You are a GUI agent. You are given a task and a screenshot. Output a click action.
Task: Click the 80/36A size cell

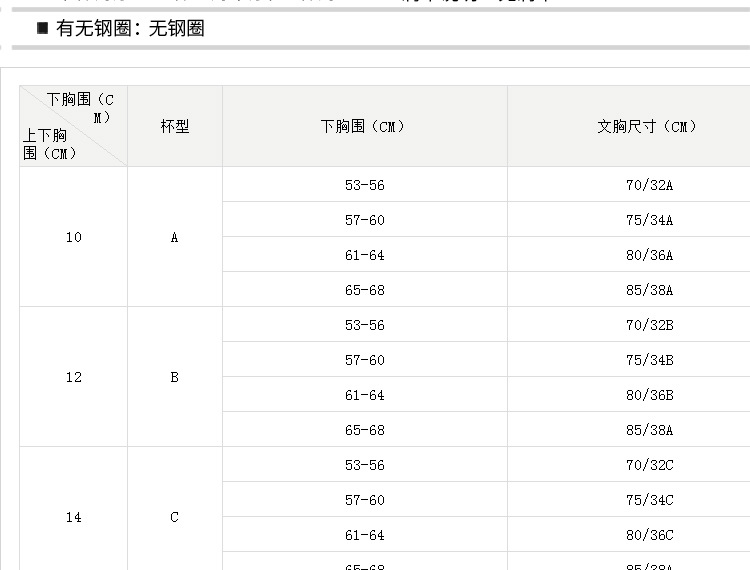tap(649, 255)
